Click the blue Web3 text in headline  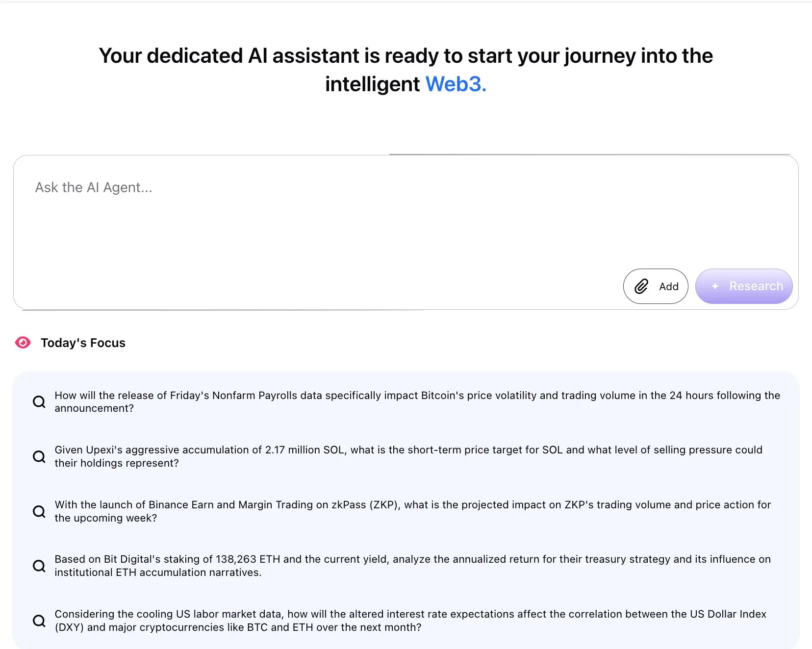(456, 84)
